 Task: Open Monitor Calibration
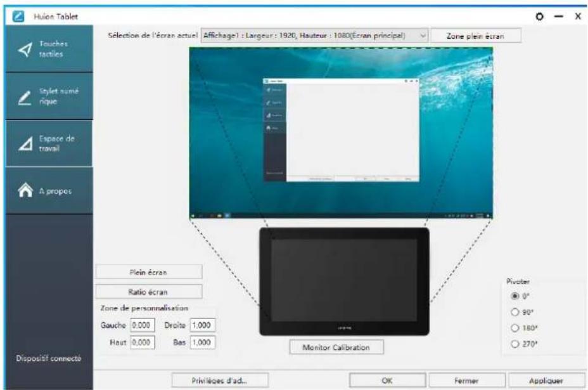pyautogui.click(x=336, y=348)
